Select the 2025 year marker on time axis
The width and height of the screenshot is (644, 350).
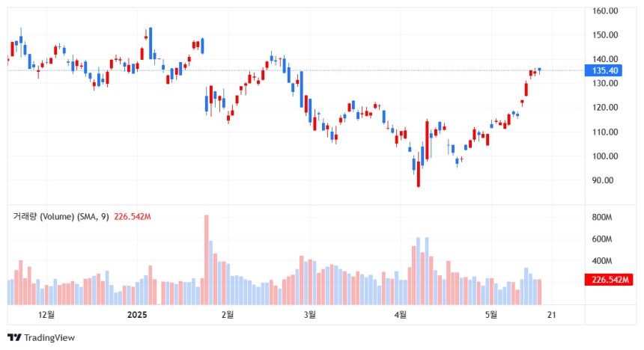coord(137,315)
